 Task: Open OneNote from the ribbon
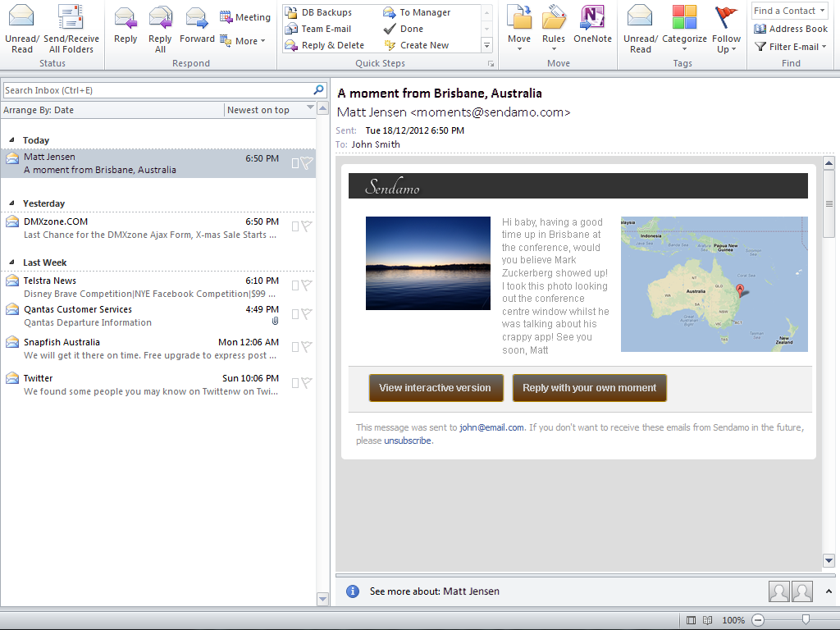[x=592, y=18]
